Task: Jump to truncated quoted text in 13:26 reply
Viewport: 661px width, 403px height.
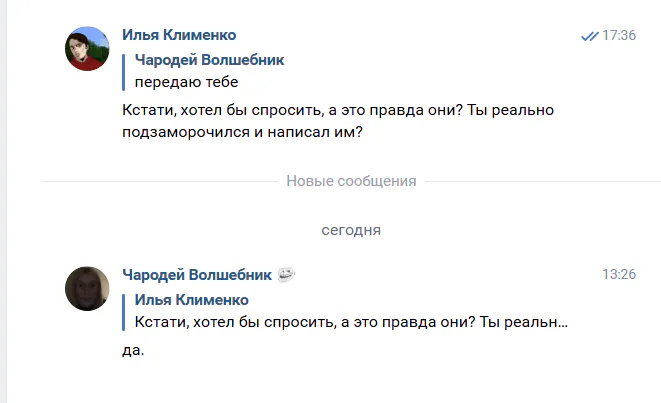Action: [x=351, y=322]
